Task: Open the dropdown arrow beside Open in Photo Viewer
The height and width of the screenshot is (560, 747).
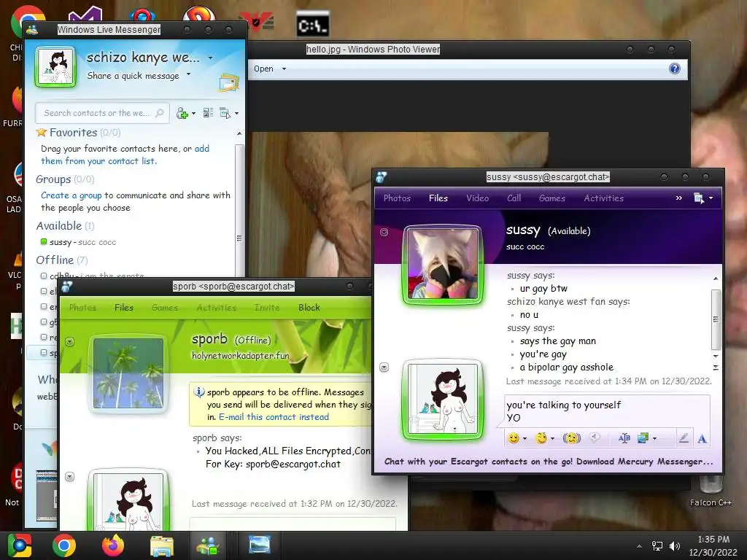Action: click(284, 69)
